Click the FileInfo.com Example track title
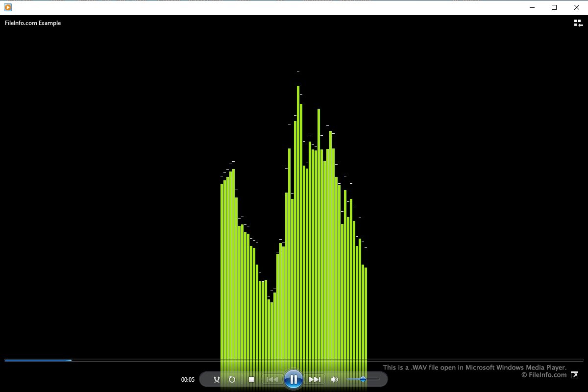 [33, 23]
